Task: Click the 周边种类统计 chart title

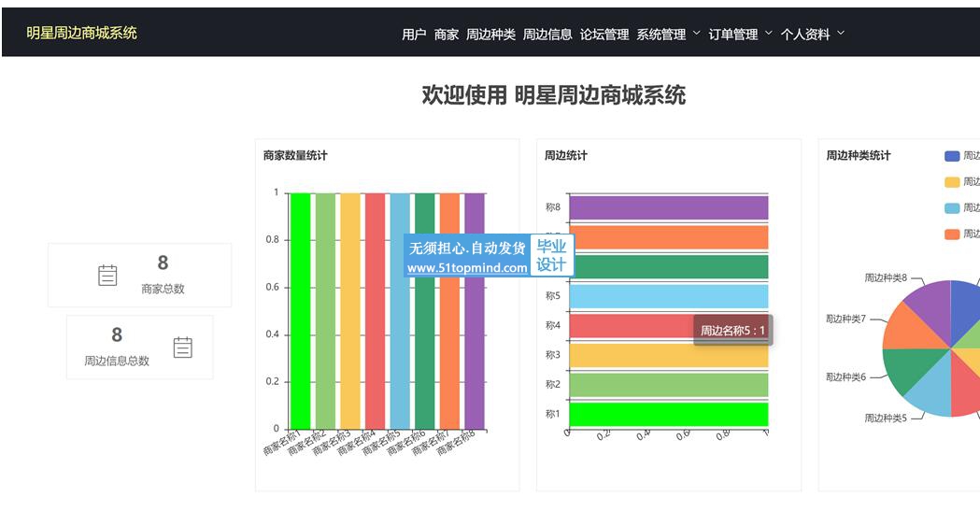Action: click(x=859, y=156)
